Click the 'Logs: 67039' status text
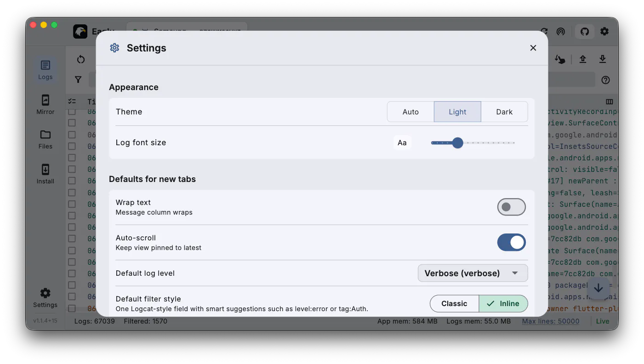This screenshot has width=644, height=364. pos(95,321)
